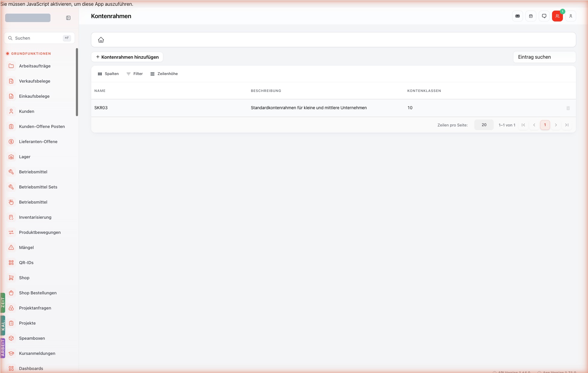
Task: Open the KAL. side tab
Action: (x=3, y=326)
